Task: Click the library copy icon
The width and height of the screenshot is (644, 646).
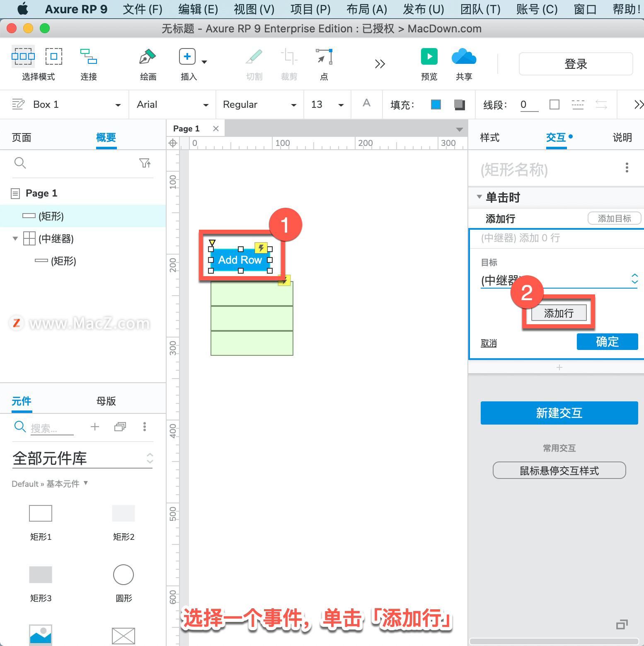Action: [120, 427]
